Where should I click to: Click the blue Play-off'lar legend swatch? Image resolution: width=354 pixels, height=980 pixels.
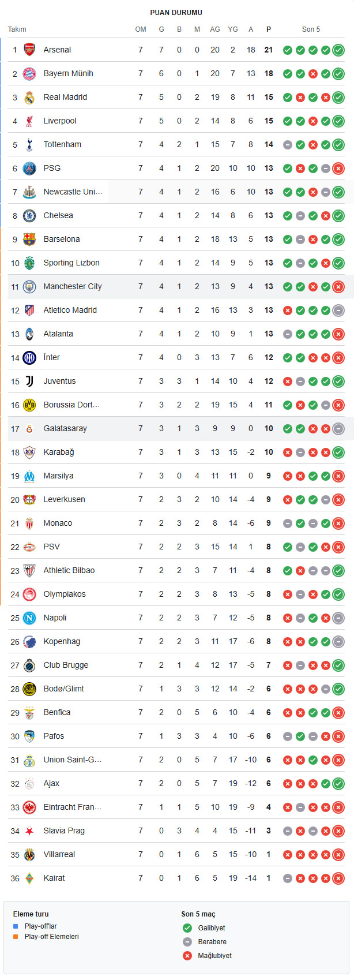click(16, 926)
